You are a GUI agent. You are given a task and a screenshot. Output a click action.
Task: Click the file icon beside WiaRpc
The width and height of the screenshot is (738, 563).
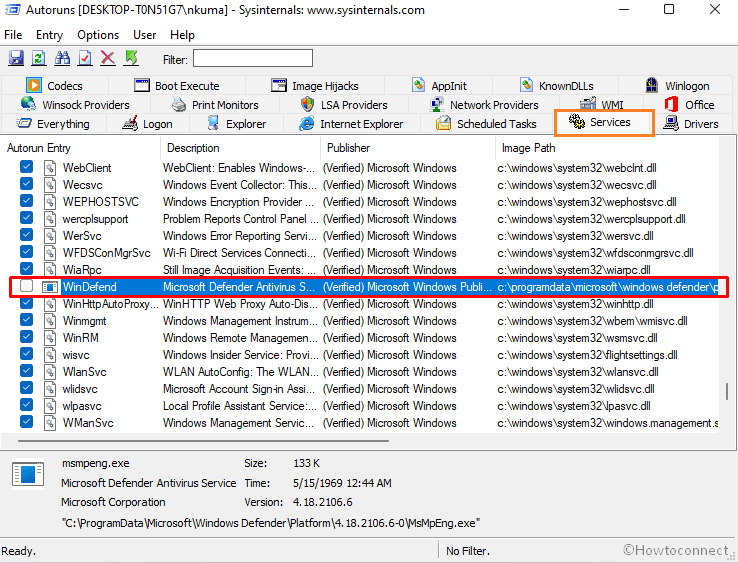point(49,270)
